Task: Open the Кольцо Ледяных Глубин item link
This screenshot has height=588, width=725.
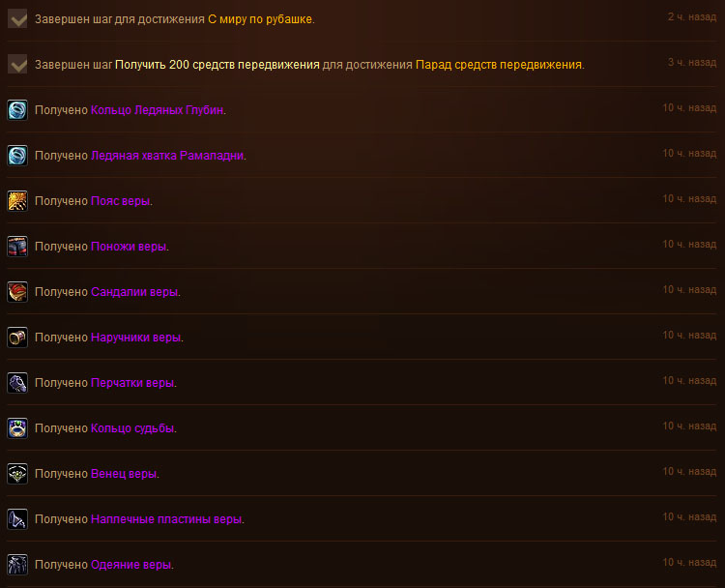Action: point(157,110)
